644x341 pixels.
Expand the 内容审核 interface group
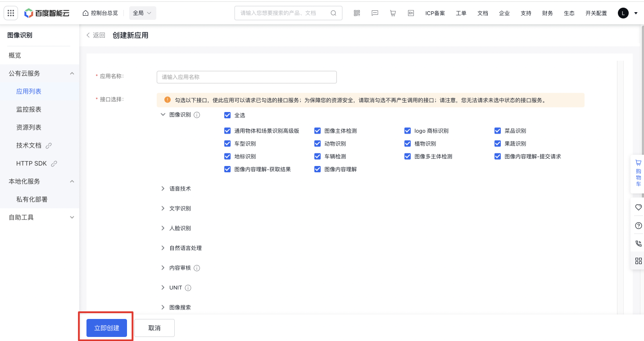(x=163, y=268)
